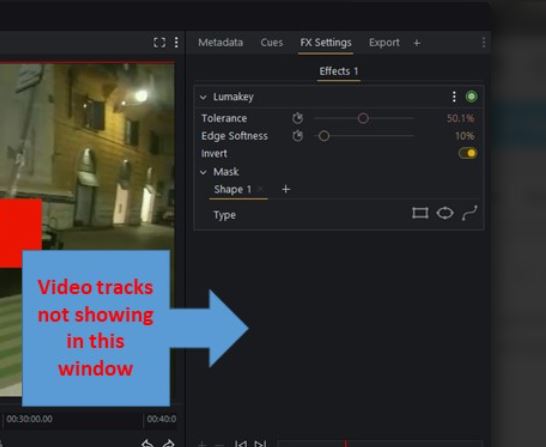The image size is (546, 447).
Task: Choose ellipse mask type
Action: click(445, 213)
